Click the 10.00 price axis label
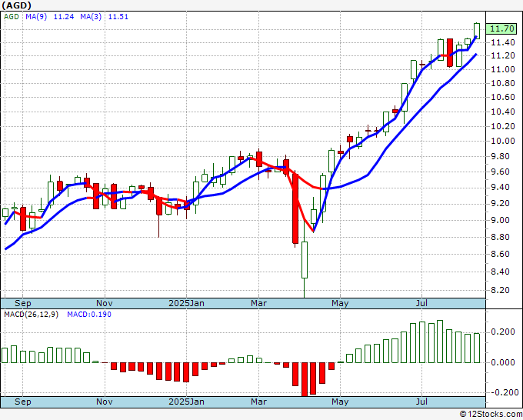Viewport: 523px width, 420px height. pyautogui.click(x=503, y=141)
